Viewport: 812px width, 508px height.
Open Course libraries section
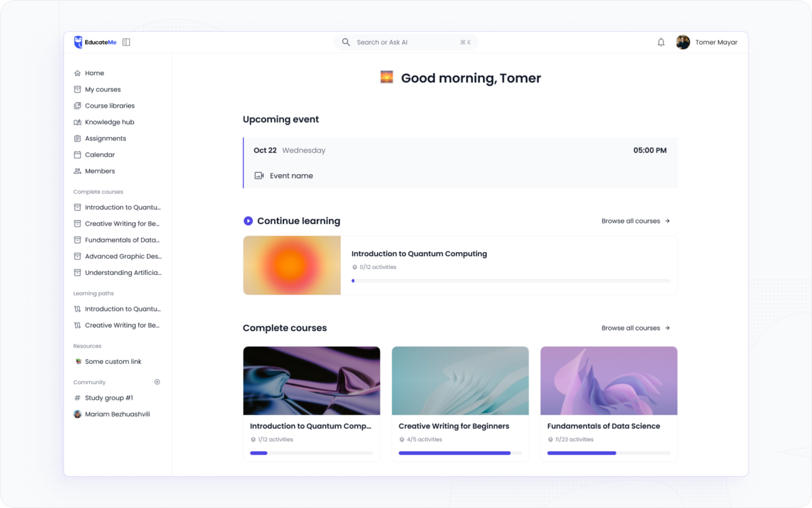109,106
